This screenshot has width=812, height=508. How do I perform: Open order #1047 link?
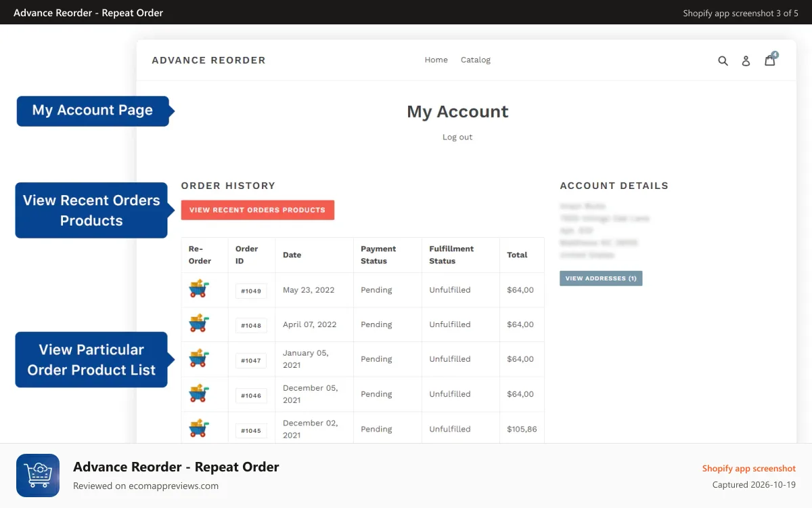coord(251,360)
